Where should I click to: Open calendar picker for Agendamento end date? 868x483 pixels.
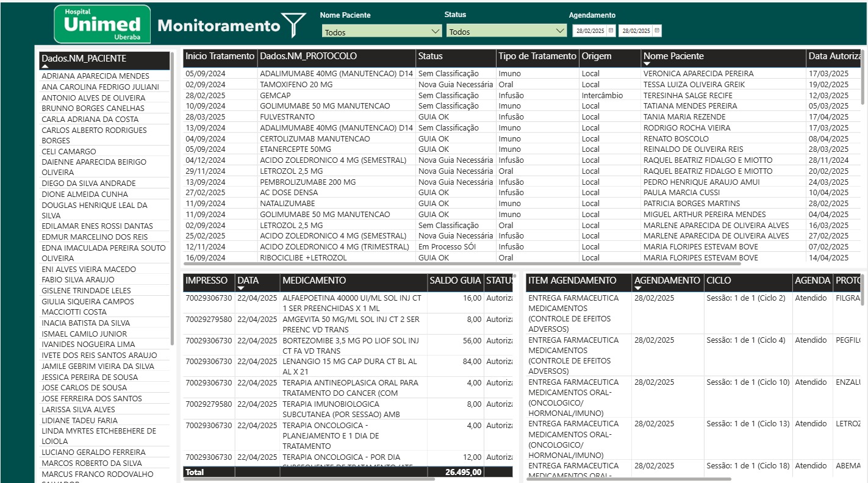tap(657, 30)
